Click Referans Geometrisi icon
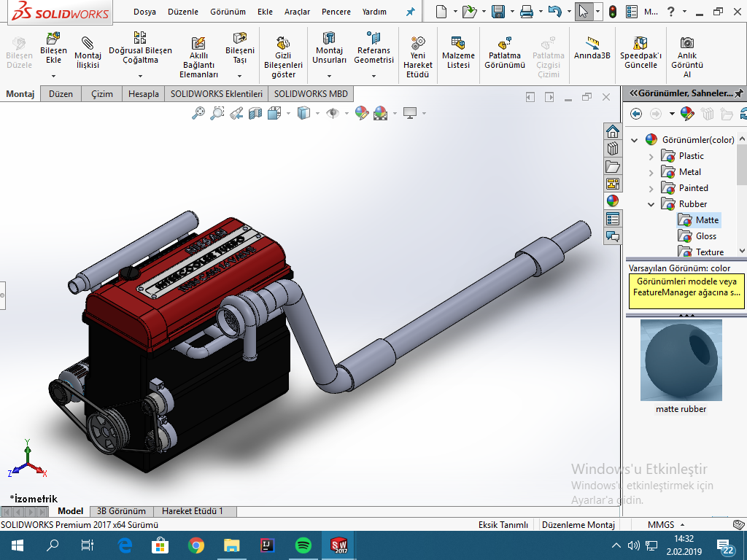The width and height of the screenshot is (747, 560). click(373, 38)
